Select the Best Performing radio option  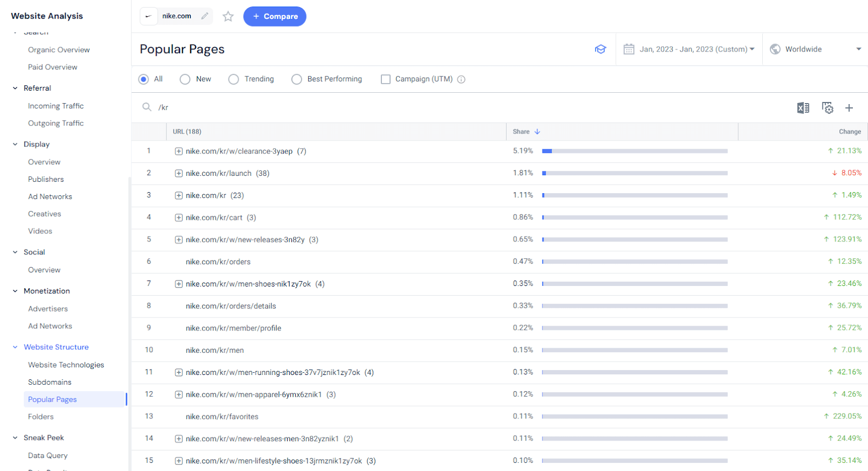[x=297, y=79]
